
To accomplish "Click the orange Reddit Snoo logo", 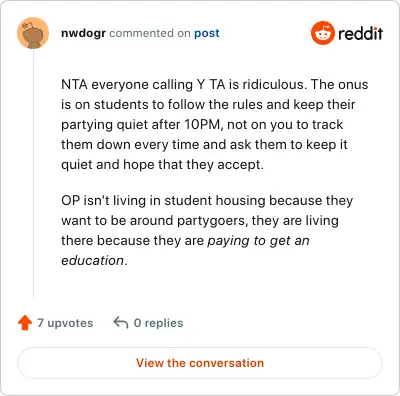I will click(322, 33).
